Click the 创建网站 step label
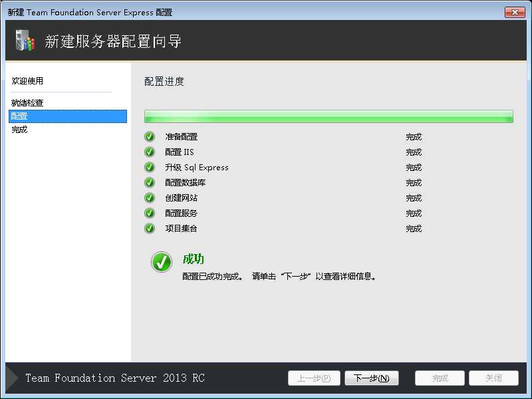This screenshot has height=399, width=532. (x=181, y=198)
